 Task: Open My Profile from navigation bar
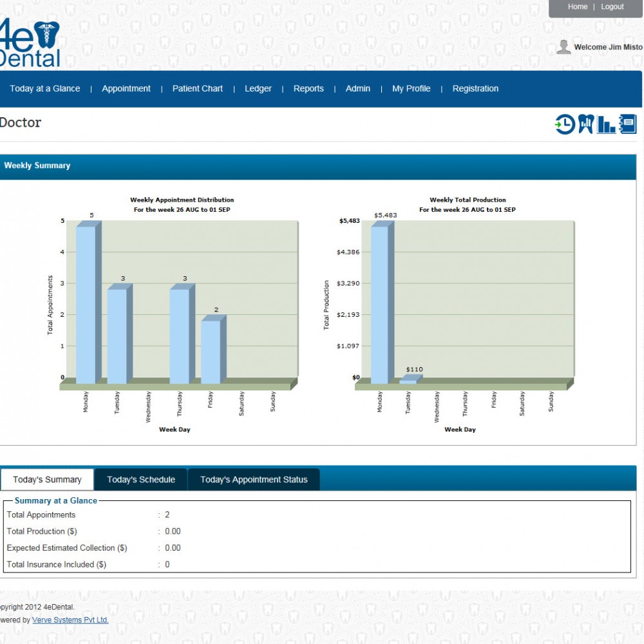pos(411,89)
